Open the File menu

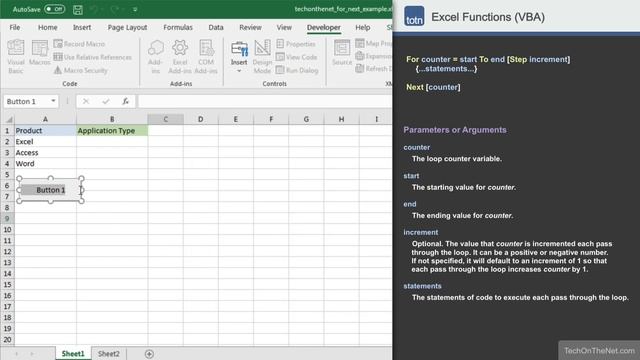tap(15, 27)
